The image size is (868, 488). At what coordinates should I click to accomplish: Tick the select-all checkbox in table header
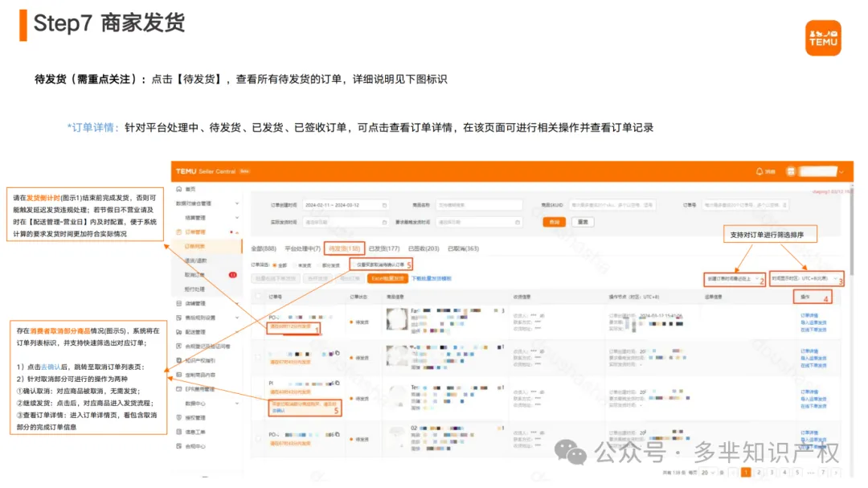point(258,297)
